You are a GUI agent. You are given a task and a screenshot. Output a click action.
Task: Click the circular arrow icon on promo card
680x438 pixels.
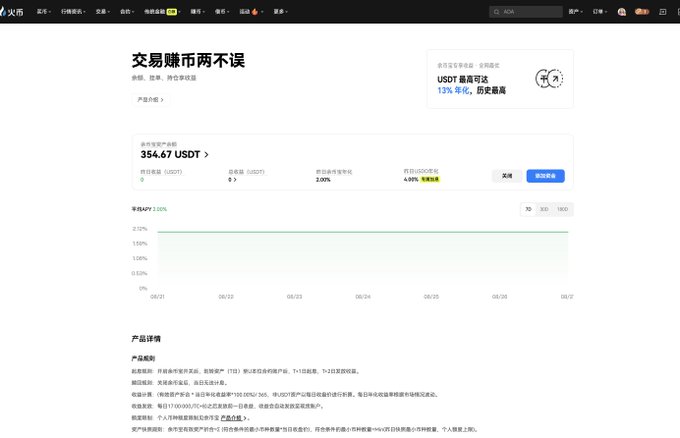[x=549, y=79]
